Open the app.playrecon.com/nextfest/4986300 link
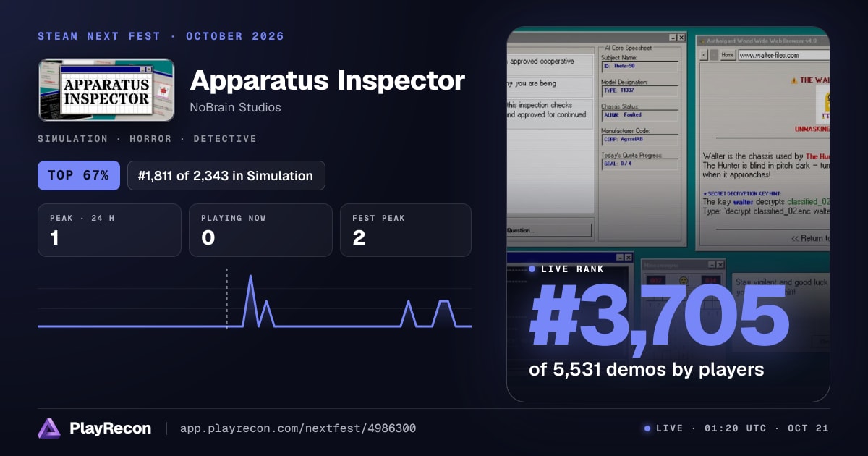The width and height of the screenshot is (868, 456). click(x=298, y=428)
